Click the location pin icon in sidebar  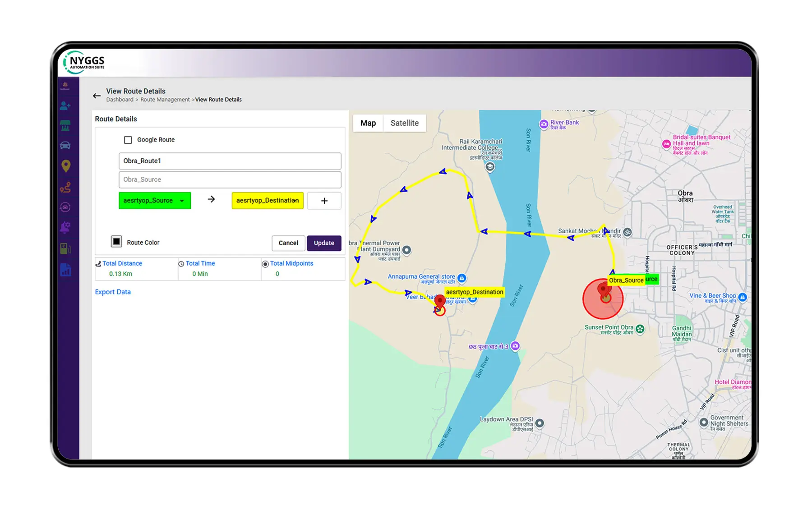65,165
